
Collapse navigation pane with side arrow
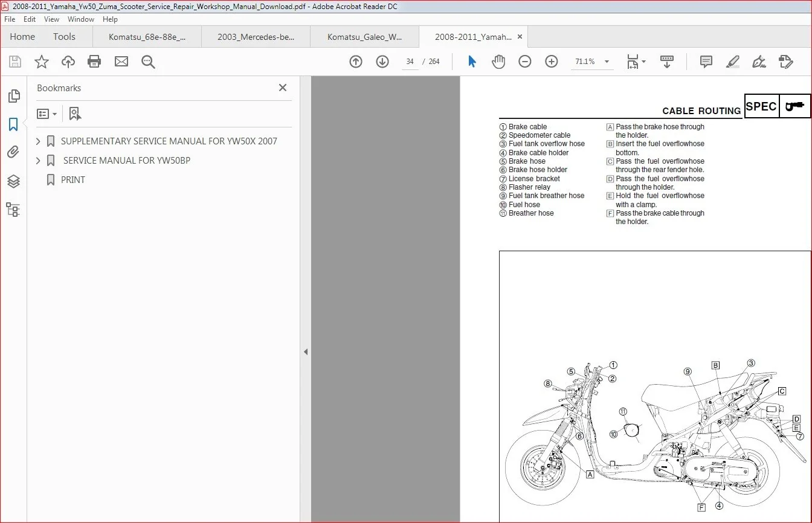pyautogui.click(x=306, y=351)
